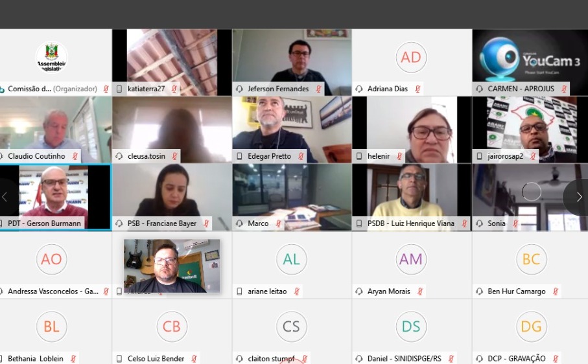
Task: Go to the next page of participants
Action: (579, 197)
